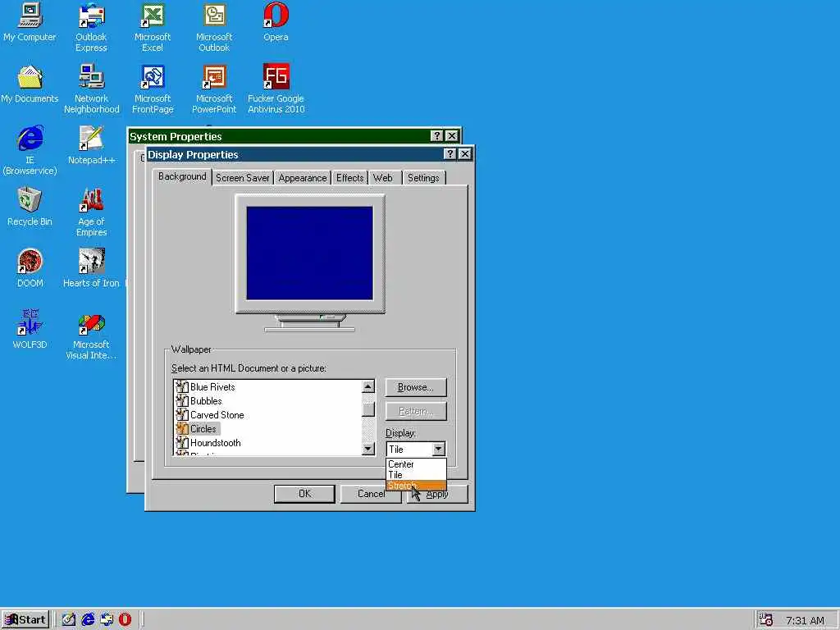Open the Effects tab
Image resolution: width=840 pixels, height=630 pixels.
(x=349, y=178)
